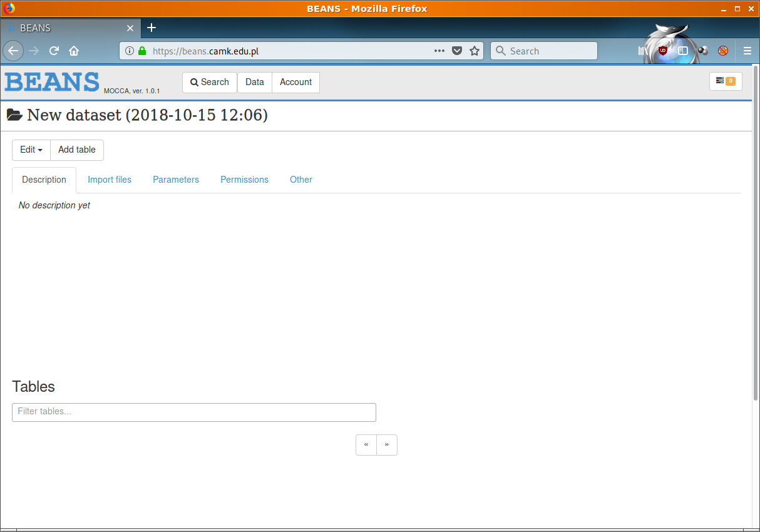
Task: Expand the Edit dropdown
Action: click(31, 150)
